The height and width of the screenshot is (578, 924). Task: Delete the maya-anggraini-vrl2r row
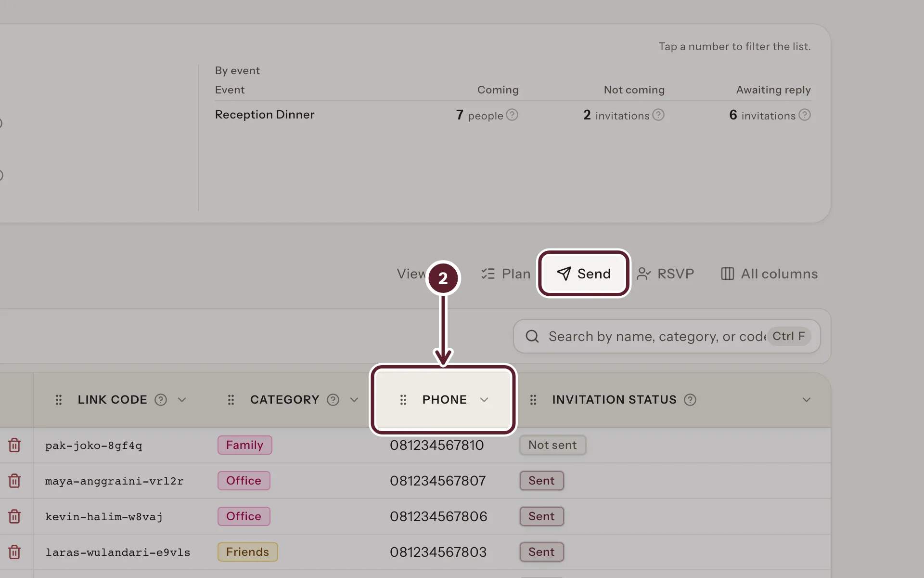(14, 481)
